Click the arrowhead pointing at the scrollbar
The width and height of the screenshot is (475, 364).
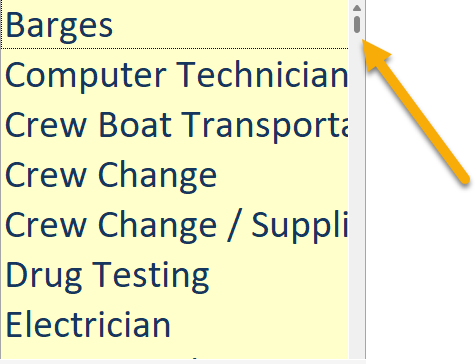pos(373,53)
